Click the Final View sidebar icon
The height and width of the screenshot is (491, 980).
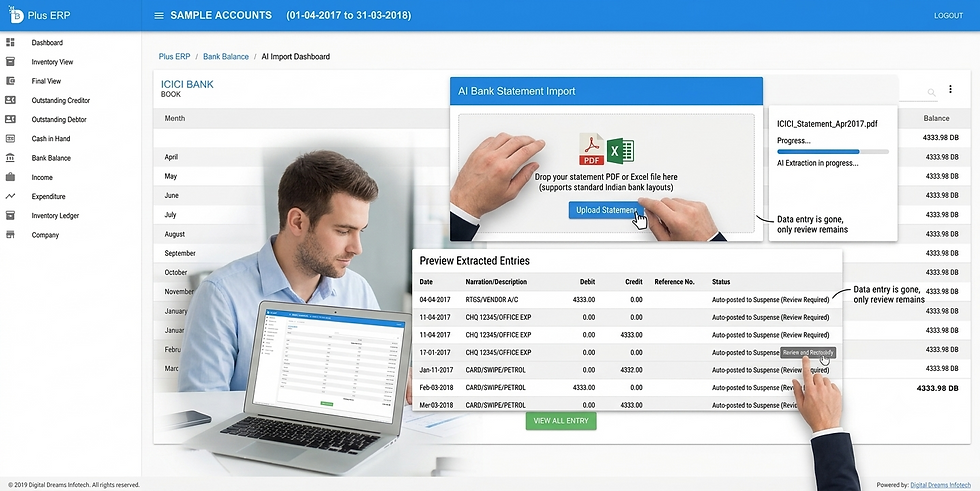[10, 81]
